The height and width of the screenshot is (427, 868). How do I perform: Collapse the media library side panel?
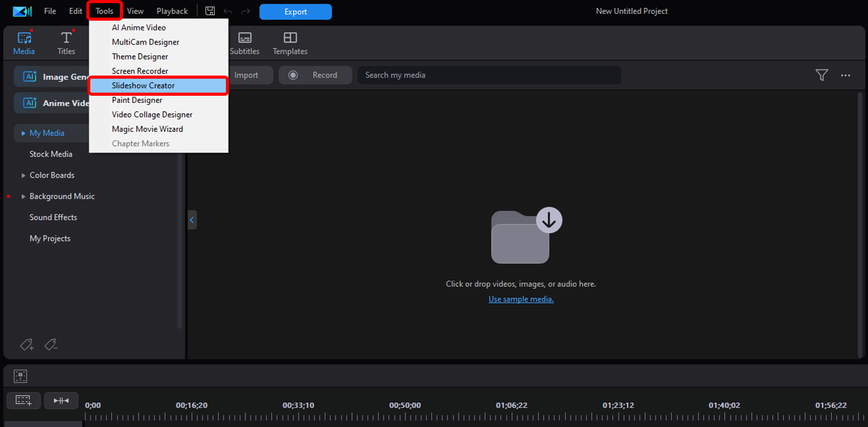pyautogui.click(x=192, y=220)
